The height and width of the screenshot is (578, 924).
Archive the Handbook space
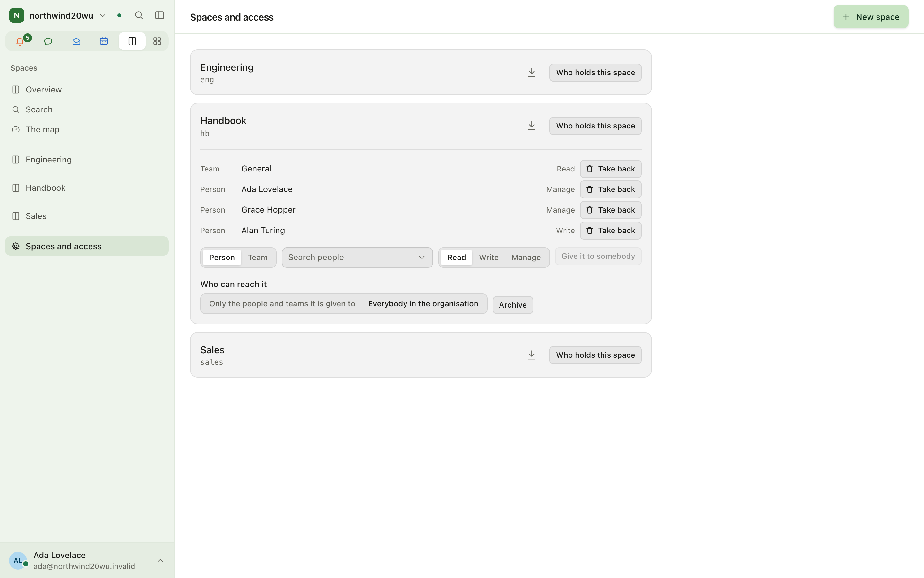tap(513, 305)
